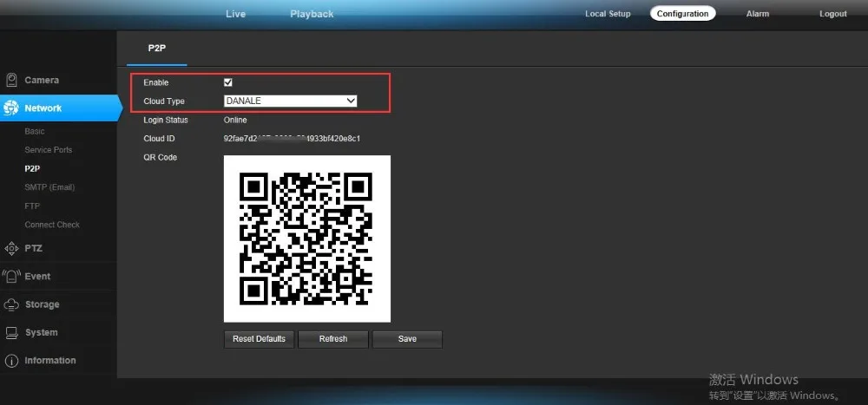
Task: Click the Cloud ID label
Action: (x=159, y=138)
